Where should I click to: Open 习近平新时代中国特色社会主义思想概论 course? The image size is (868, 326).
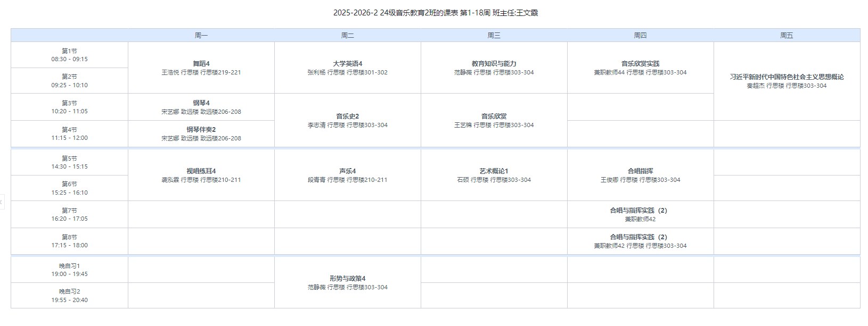tap(787, 81)
